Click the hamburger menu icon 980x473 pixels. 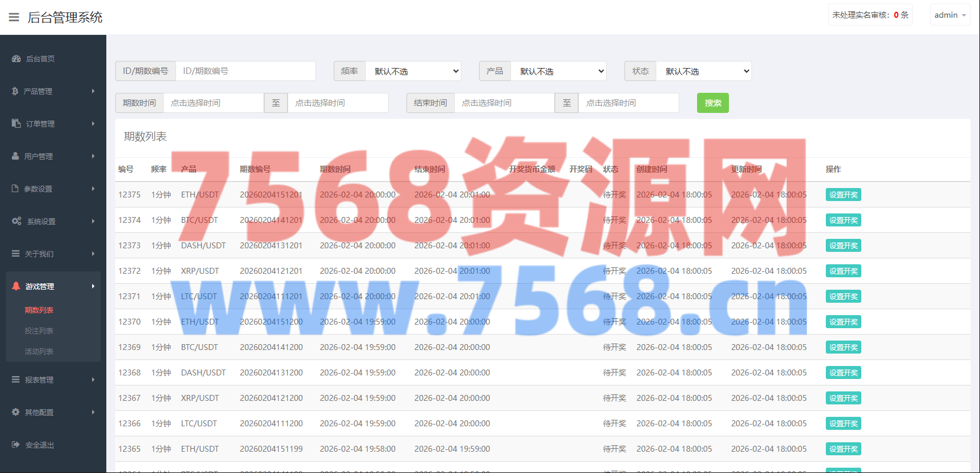(14, 17)
